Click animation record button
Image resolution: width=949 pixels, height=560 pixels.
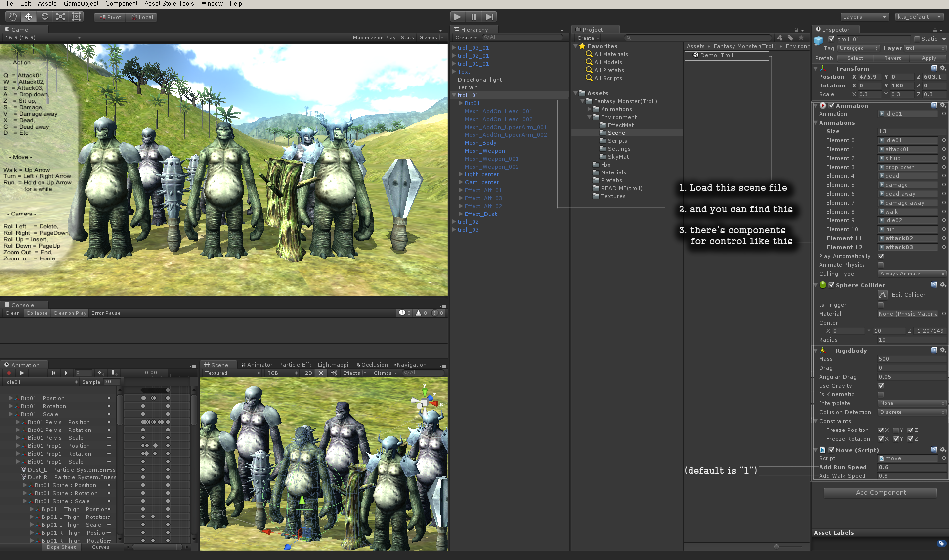9,373
